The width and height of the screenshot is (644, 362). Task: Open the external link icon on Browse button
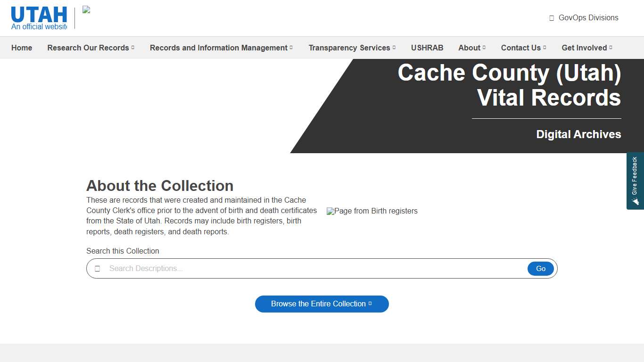tap(371, 303)
